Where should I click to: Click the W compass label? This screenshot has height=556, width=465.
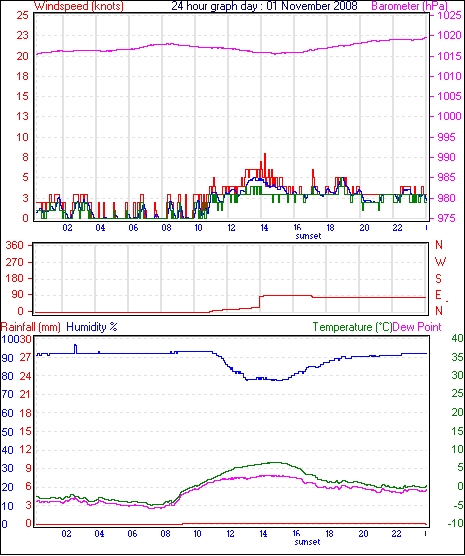pos(440,262)
